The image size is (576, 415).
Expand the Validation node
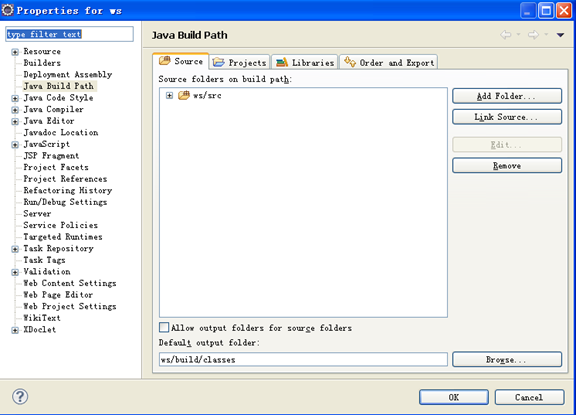pos(15,272)
